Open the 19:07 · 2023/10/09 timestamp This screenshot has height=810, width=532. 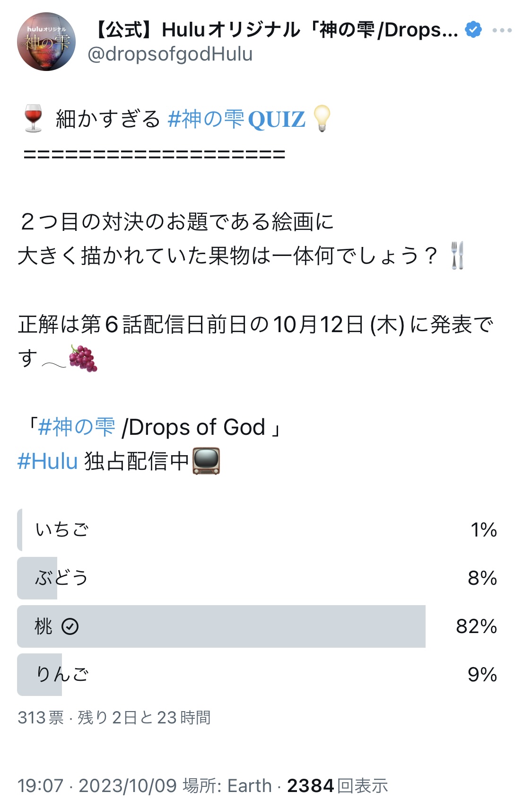click(97, 786)
